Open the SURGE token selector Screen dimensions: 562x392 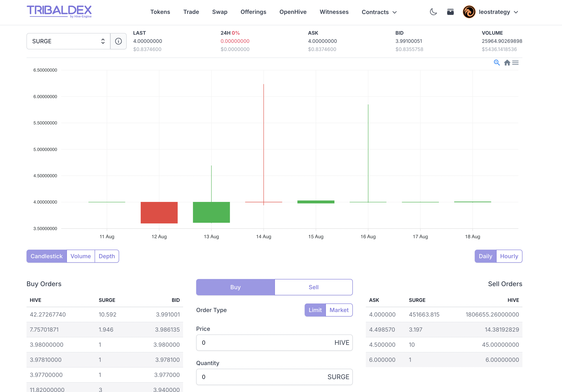(69, 41)
